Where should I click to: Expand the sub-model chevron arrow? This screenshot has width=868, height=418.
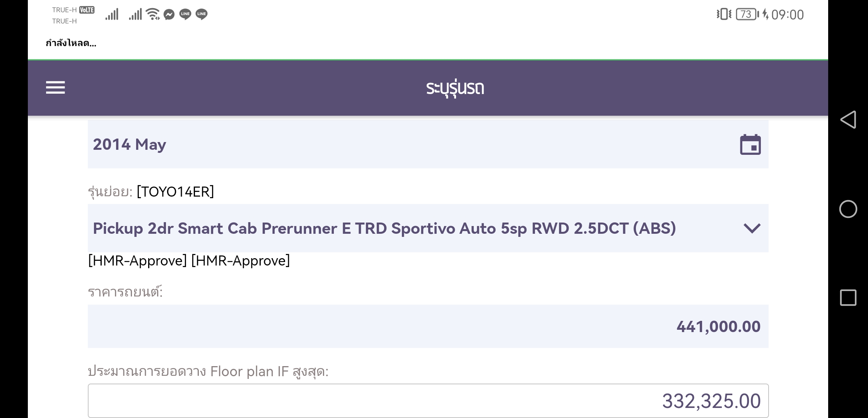752,228
